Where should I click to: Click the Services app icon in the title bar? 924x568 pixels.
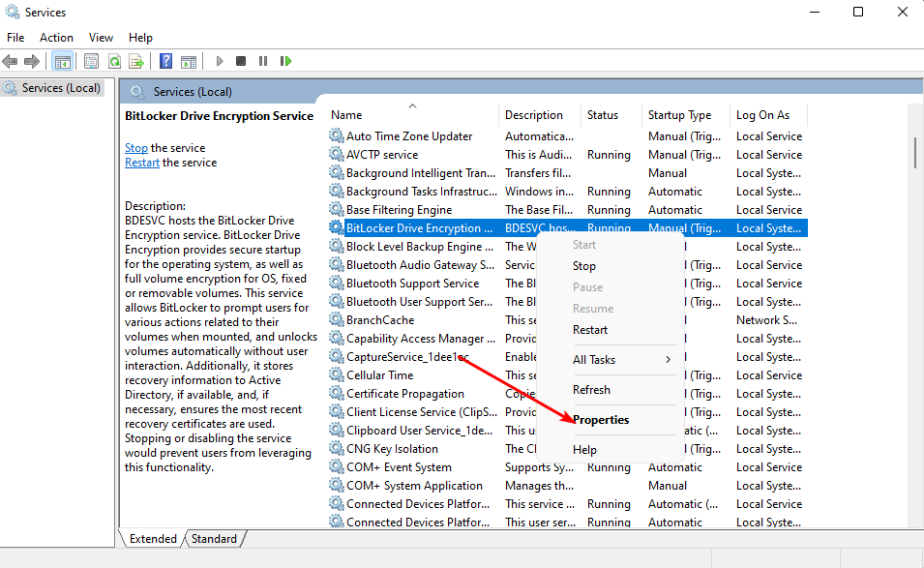point(13,12)
